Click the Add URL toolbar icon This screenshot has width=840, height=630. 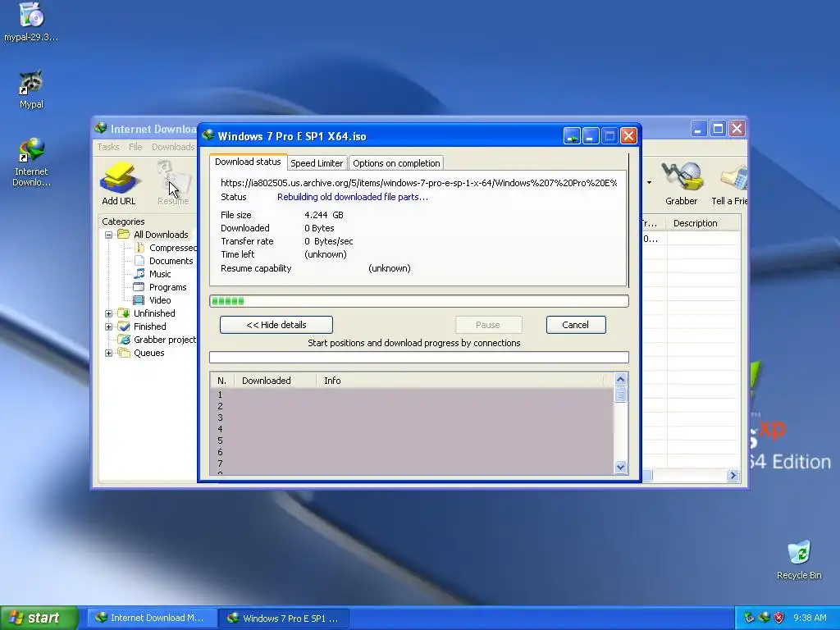tap(118, 183)
